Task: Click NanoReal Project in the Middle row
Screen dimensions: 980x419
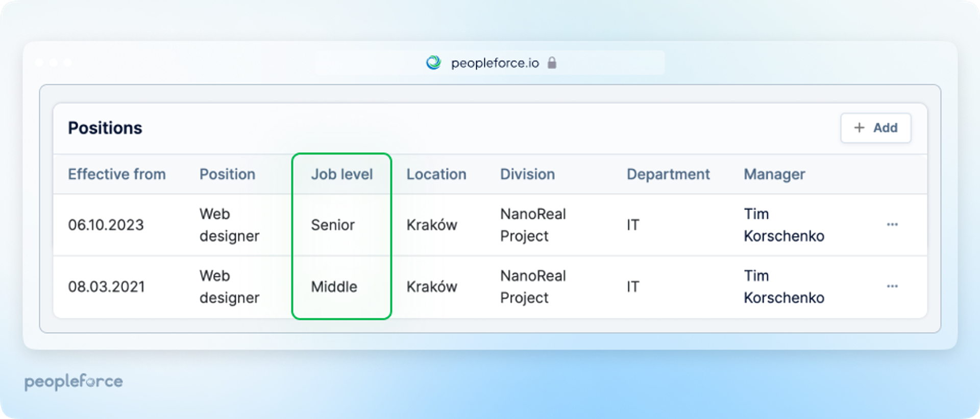Action: [533, 287]
